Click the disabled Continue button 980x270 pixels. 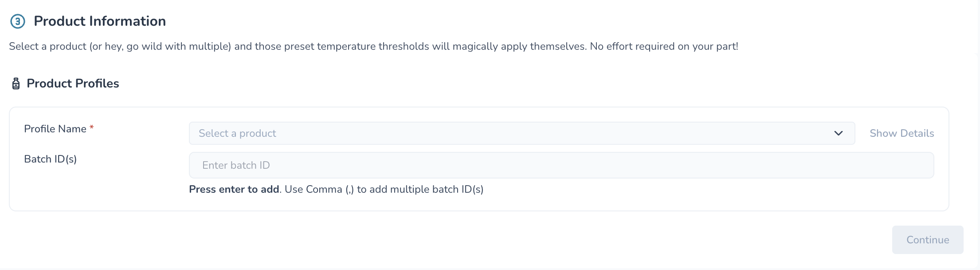928,240
